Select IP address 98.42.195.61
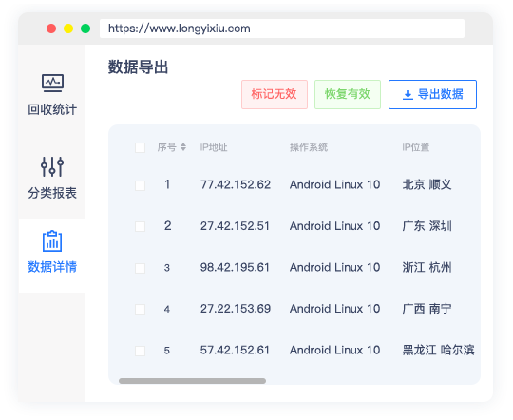 [x=235, y=267]
